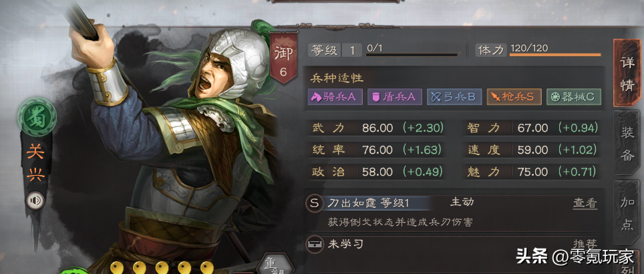Click 查看 to view skill details
Viewport: 644px width, 274px height.
pyautogui.click(x=585, y=203)
